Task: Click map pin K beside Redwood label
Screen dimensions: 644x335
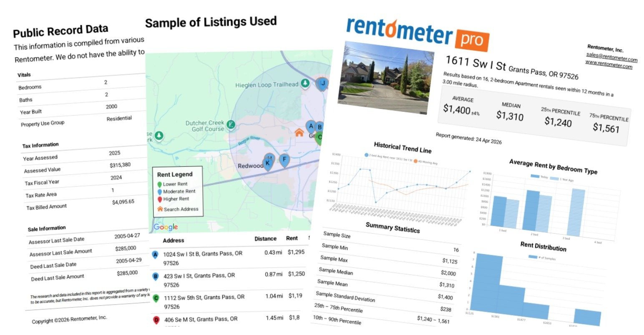Action: pyautogui.click(x=268, y=164)
